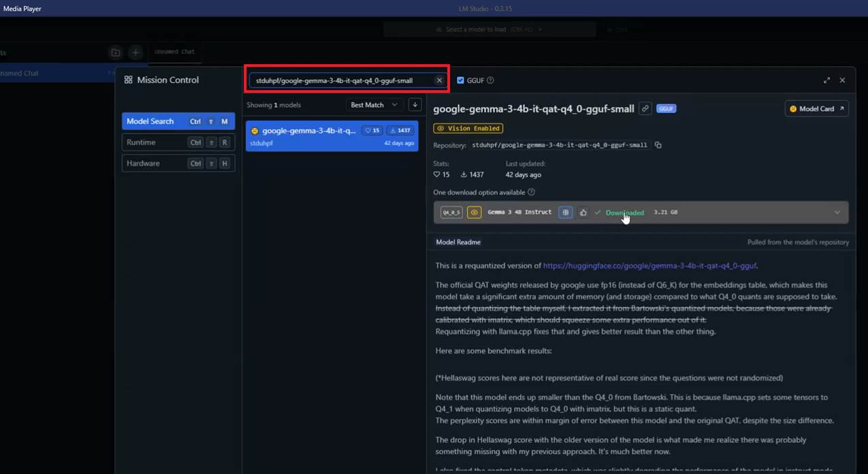Copy model link icon beside title
This screenshot has width=868, height=474.
pos(645,108)
